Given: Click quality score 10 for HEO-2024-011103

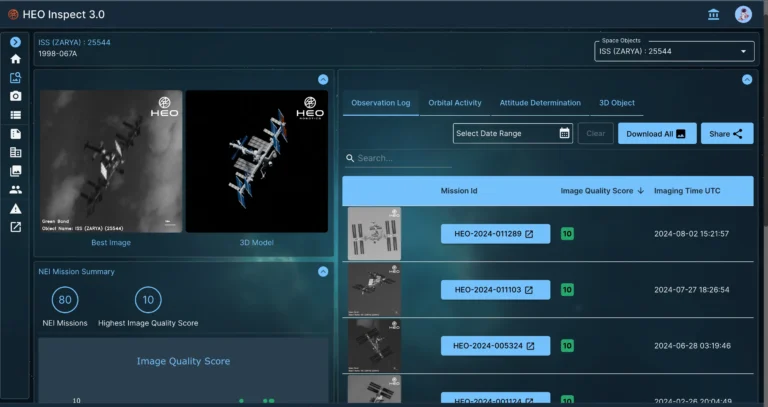Looking at the screenshot, I should [x=567, y=289].
